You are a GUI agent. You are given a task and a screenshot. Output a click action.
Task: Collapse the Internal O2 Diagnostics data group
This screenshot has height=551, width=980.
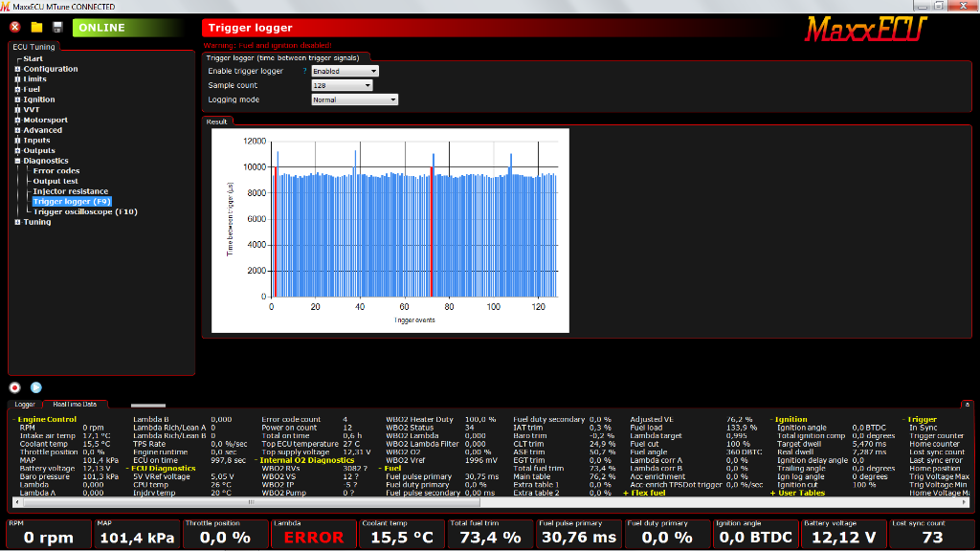coord(256,460)
